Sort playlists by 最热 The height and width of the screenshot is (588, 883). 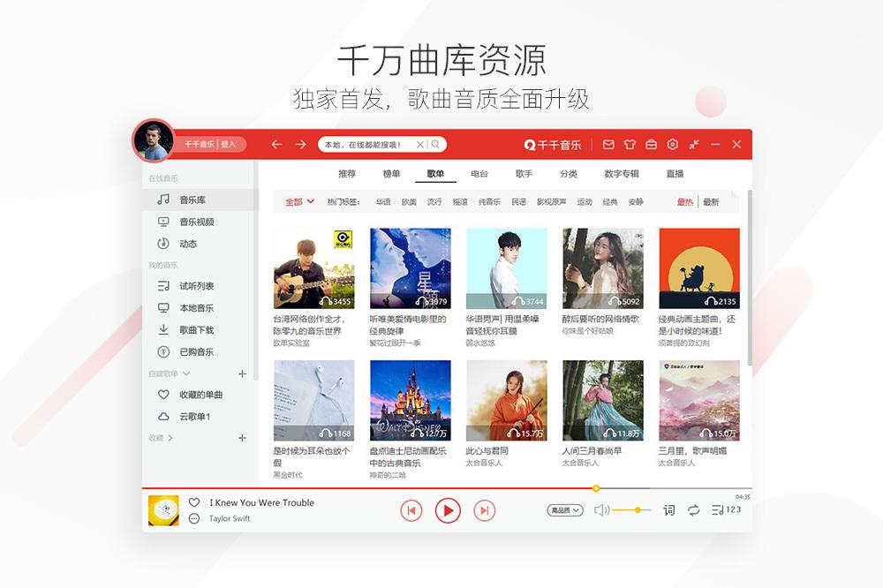point(685,201)
